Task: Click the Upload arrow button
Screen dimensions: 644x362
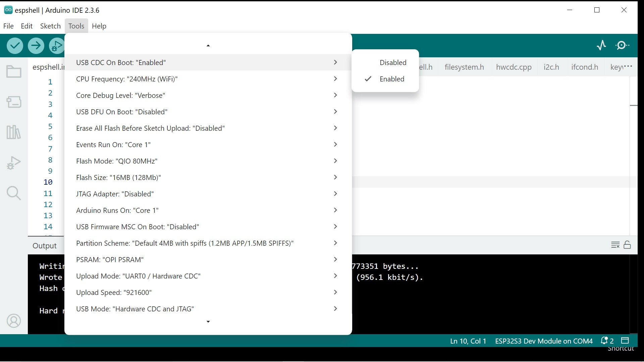Action: (x=36, y=46)
